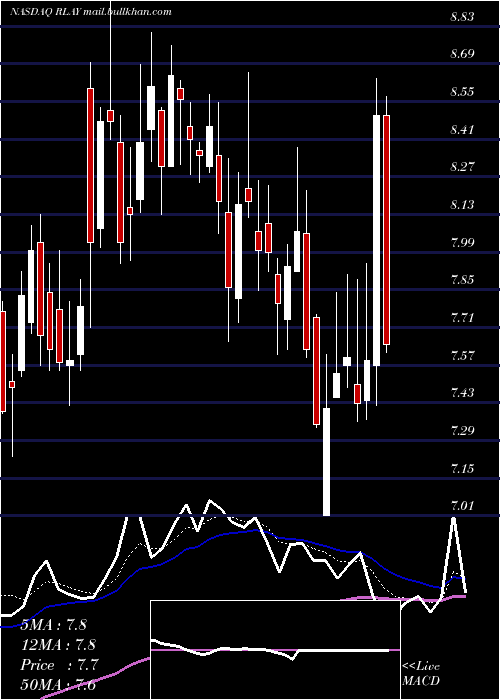Click the last red candlestick on the right

click(386, 229)
